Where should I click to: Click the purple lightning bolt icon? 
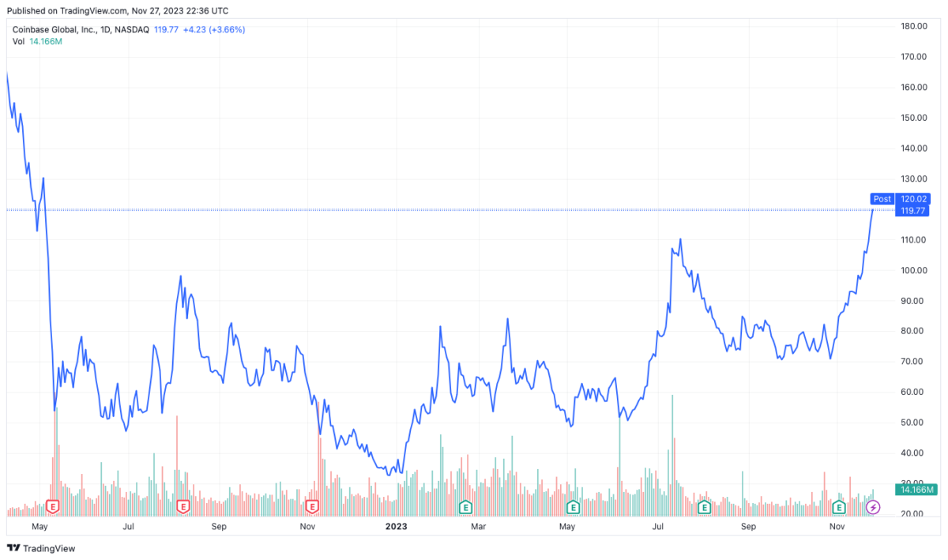pos(873,506)
